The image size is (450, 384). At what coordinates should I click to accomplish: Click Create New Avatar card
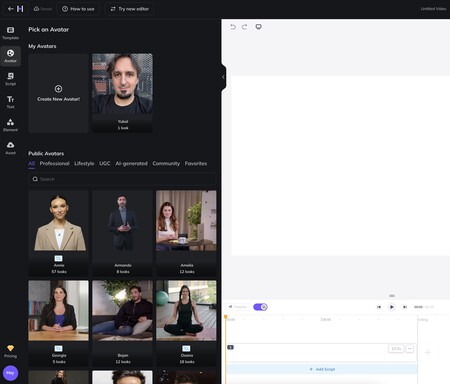(58, 93)
